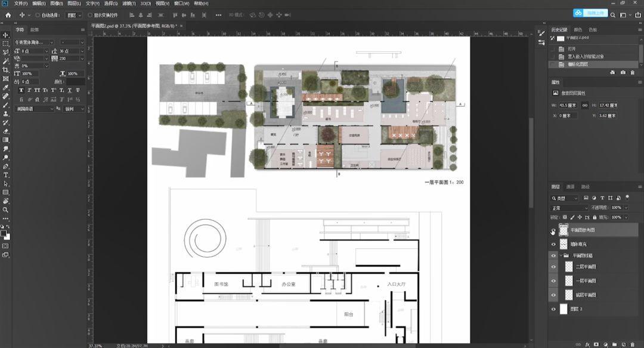Screen dimensions: 644x348
Task: Add layer style fx icon
Action: point(588,344)
